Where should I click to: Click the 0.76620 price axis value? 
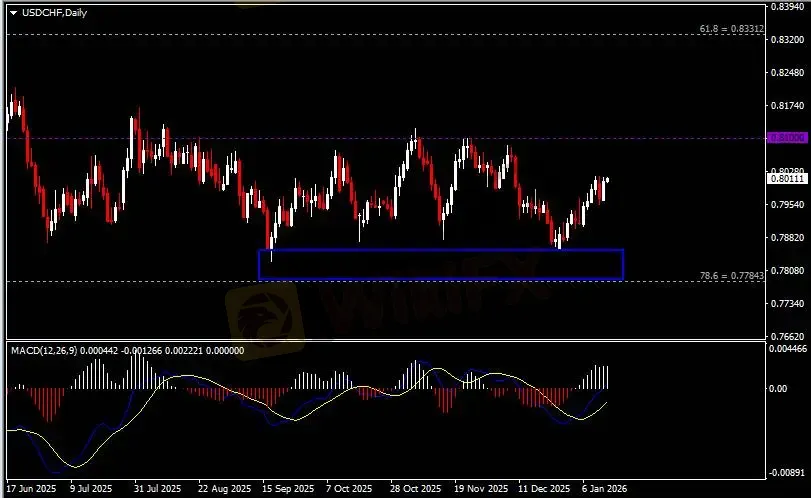[787, 336]
